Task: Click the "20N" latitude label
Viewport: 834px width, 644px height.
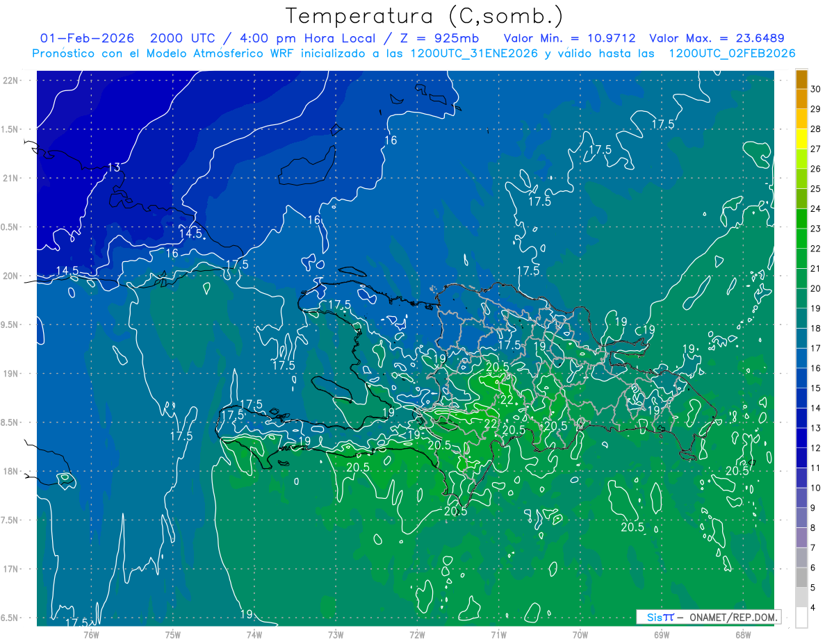Action: click(x=10, y=276)
